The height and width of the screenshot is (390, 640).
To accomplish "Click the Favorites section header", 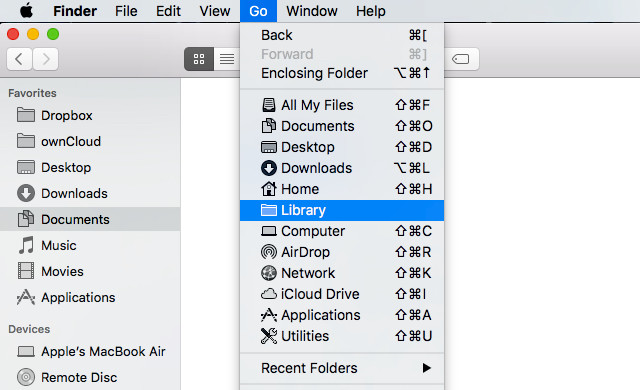I will [32, 93].
